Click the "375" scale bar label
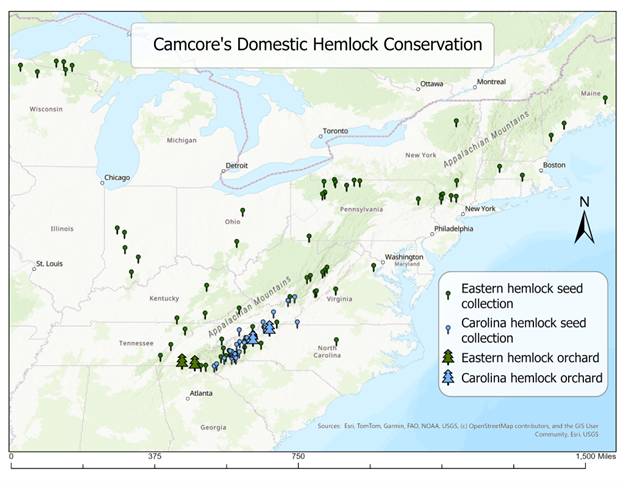The height and width of the screenshot is (483, 624). click(x=154, y=456)
